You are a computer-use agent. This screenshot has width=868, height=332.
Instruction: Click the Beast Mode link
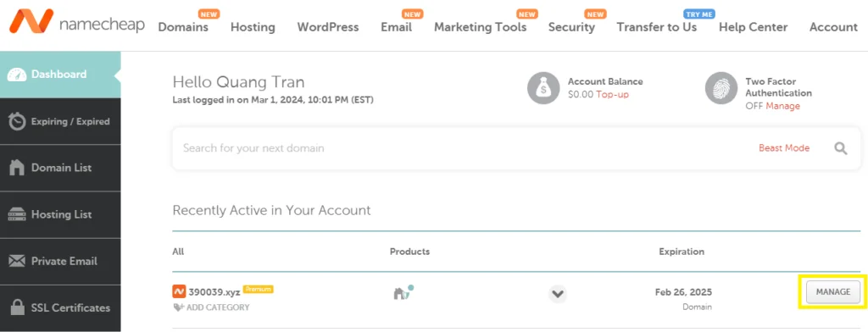point(784,147)
